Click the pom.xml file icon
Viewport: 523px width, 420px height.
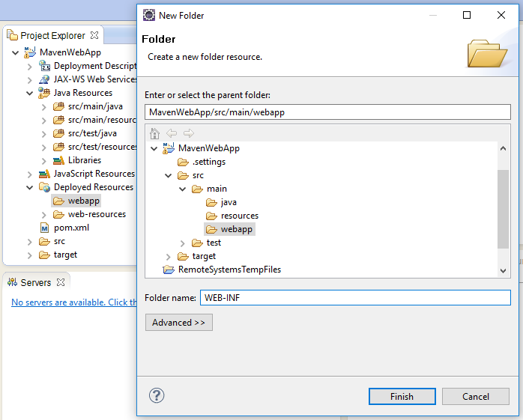[44, 228]
